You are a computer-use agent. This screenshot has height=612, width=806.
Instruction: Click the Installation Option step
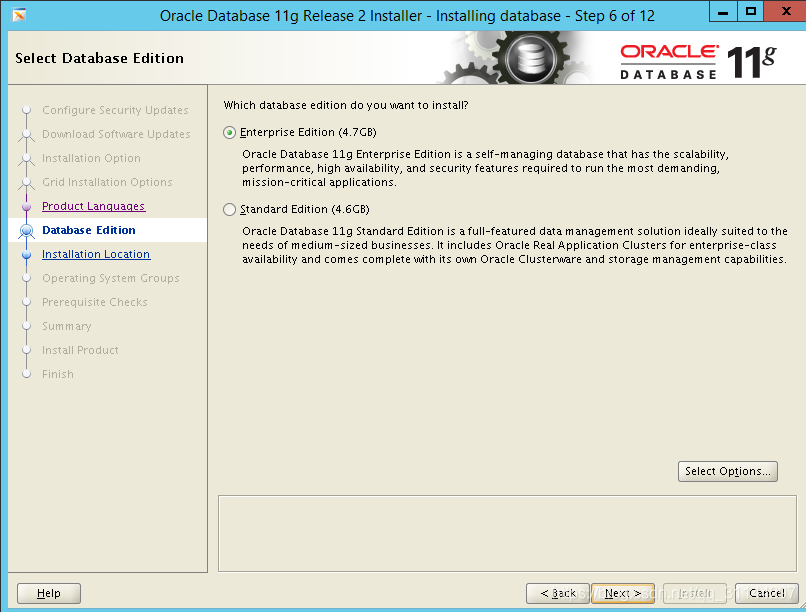(91, 158)
